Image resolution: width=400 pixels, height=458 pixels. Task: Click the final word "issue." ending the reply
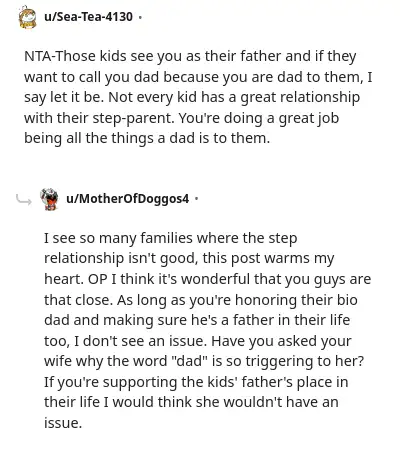pyautogui.click(x=63, y=423)
